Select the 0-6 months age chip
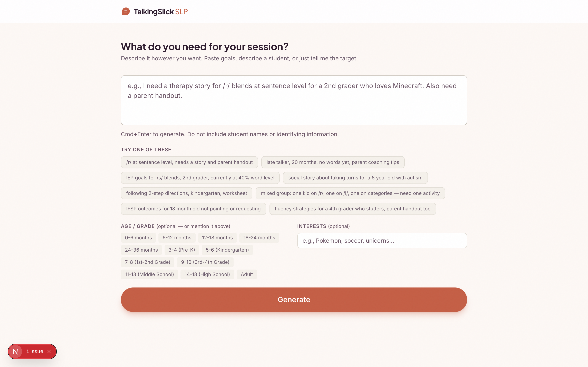588x367 pixels. click(138, 238)
